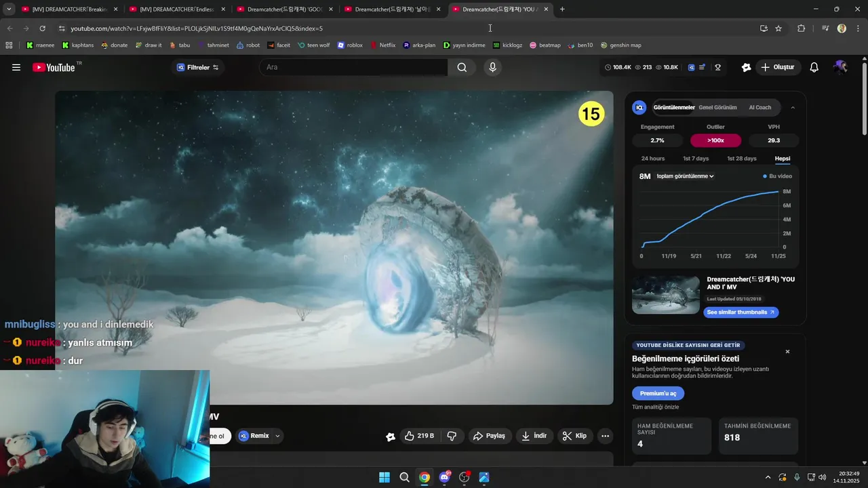This screenshot has width=868, height=488.
Task: Switch to the DREAMCATCHER Endless browser tab
Action: click(x=178, y=9)
